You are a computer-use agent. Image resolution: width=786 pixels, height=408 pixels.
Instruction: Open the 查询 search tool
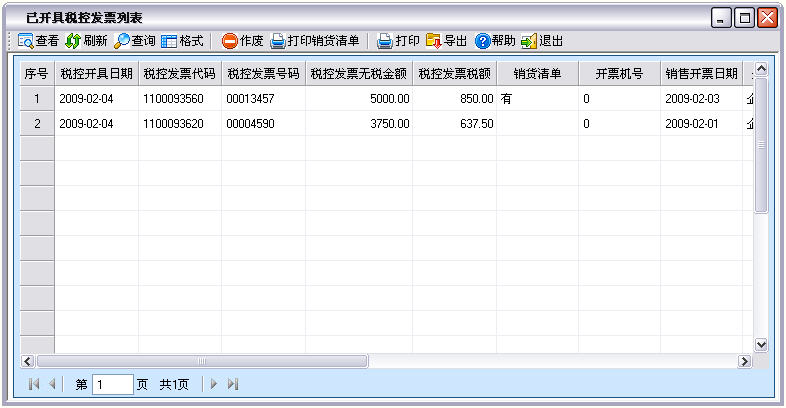121,41
